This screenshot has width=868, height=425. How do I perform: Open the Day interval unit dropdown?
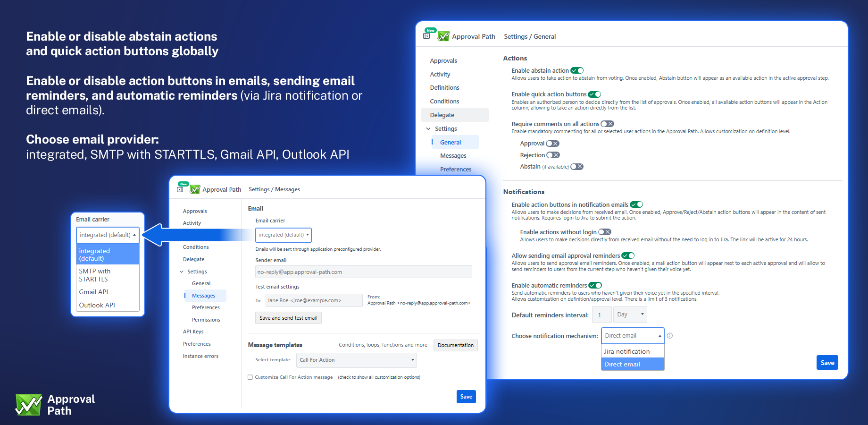click(630, 314)
